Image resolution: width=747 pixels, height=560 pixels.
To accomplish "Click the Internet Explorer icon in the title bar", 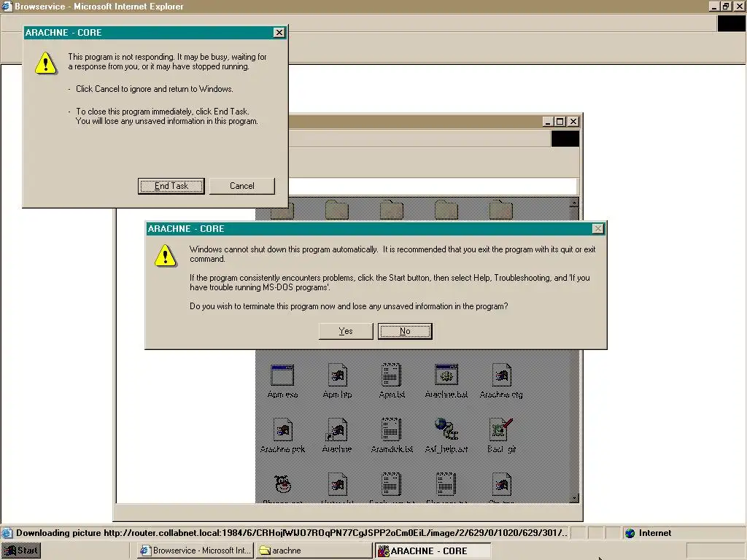I will click(6, 6).
